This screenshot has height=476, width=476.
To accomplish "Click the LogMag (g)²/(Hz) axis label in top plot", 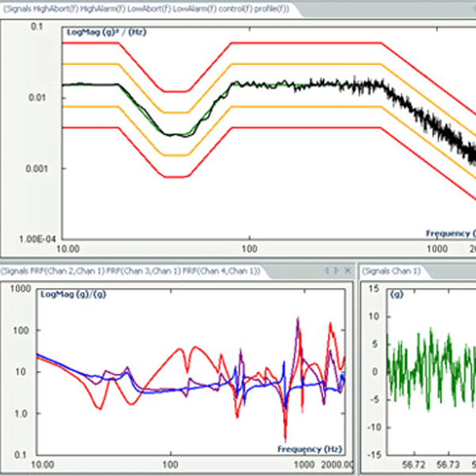I will (106, 33).
